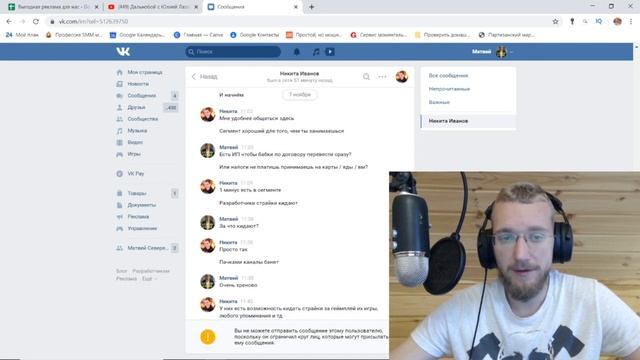Screen dimensions: 640x360
Task: Select the message 'Сегмент хороший для того, чем ты занимаешься'
Action: pyautogui.click(x=282, y=131)
